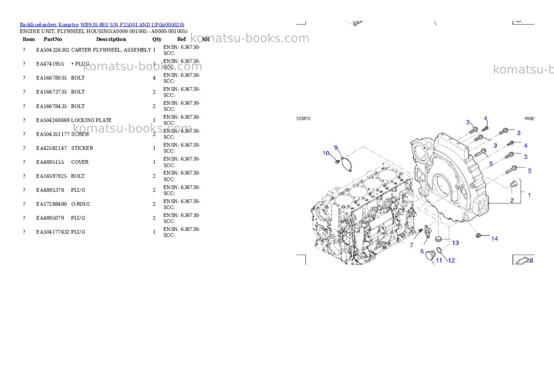The width and height of the screenshot is (554, 392).
Task: Click quantity 4 in the EA16678035 row
Action: point(154,78)
